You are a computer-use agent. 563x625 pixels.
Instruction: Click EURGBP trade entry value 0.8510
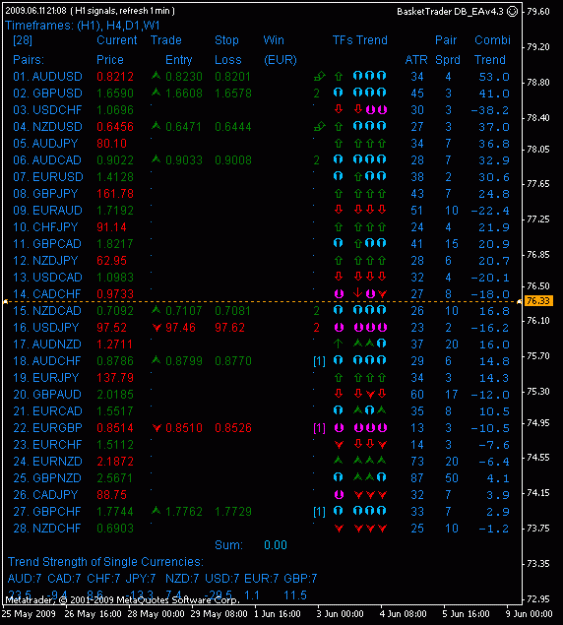pos(184,428)
